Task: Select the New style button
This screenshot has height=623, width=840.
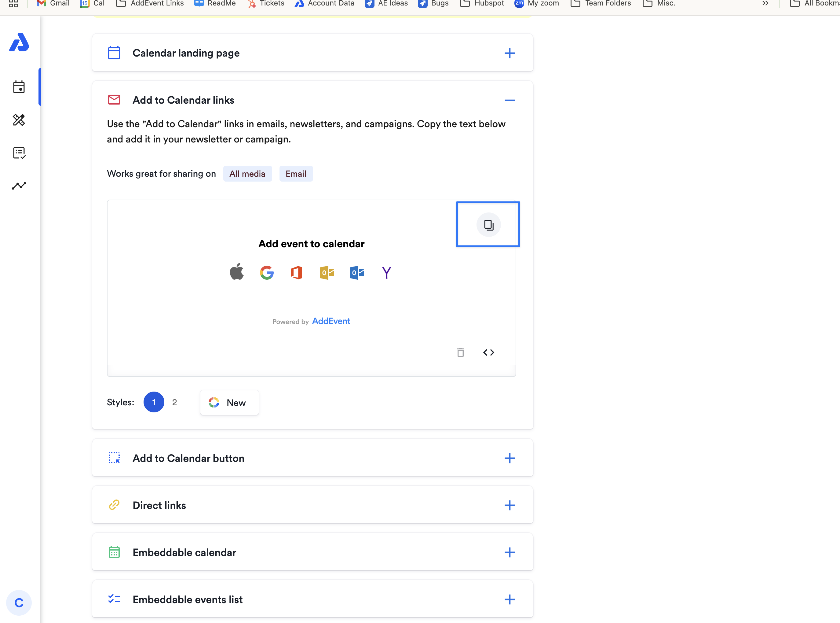Action: pos(229,402)
